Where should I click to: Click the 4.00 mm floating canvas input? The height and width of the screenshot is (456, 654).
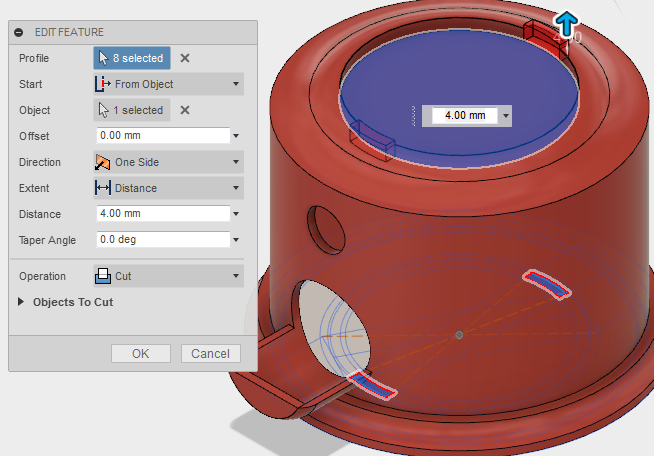465,116
